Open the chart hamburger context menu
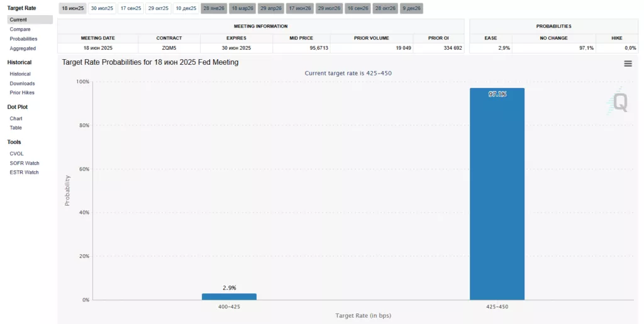 [x=628, y=64]
